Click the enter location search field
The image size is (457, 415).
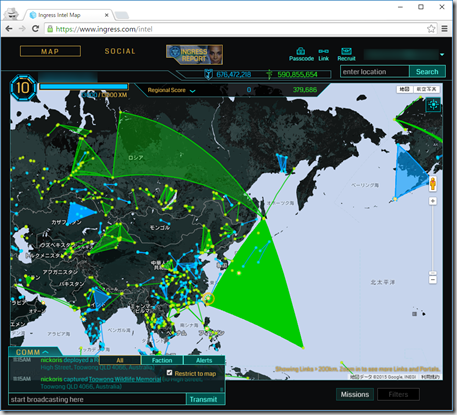point(375,72)
